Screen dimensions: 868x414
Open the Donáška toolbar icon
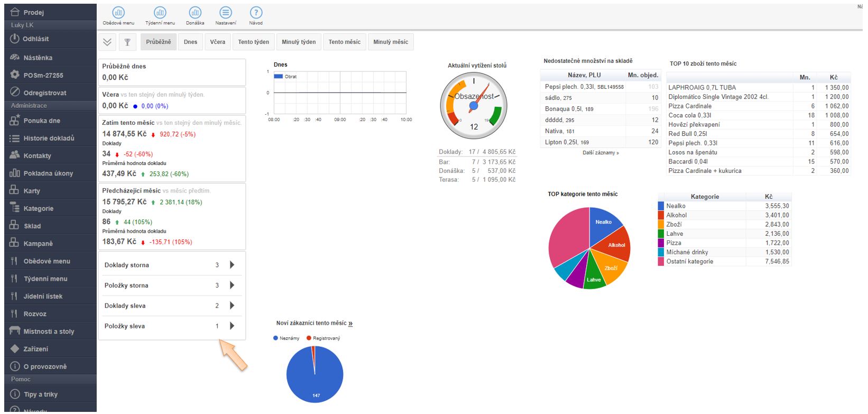tap(195, 13)
